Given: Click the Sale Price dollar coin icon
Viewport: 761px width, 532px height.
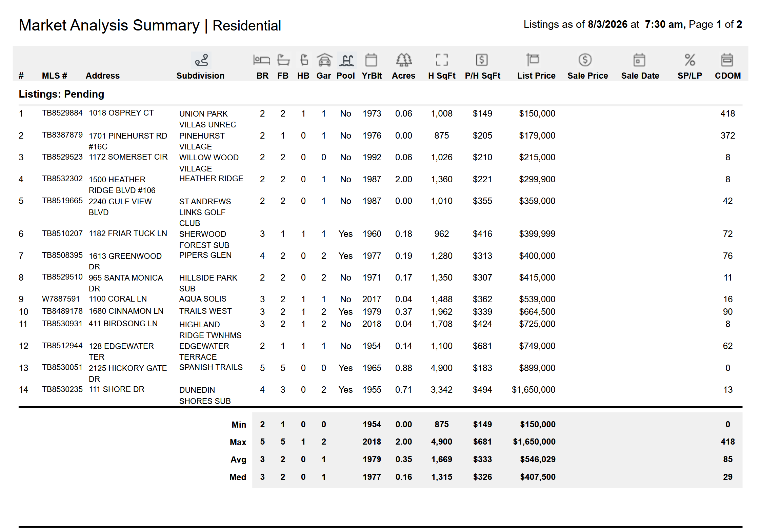Looking at the screenshot, I should [x=585, y=60].
